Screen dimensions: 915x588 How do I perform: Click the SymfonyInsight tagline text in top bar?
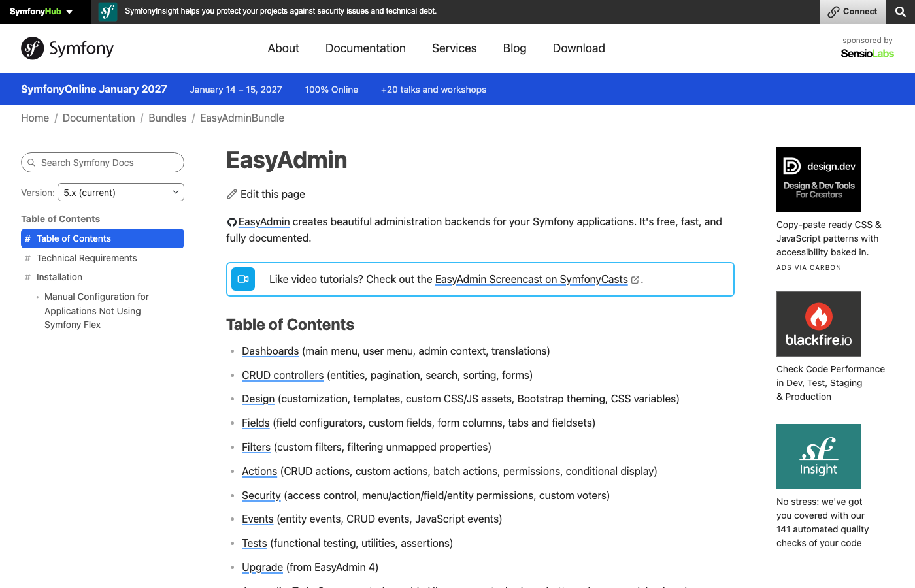tap(281, 11)
